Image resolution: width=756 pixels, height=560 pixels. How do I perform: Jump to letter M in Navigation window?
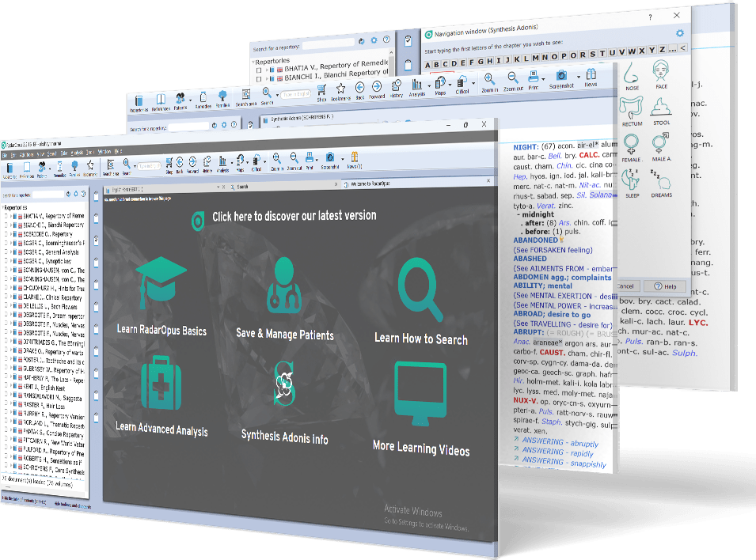click(x=535, y=58)
